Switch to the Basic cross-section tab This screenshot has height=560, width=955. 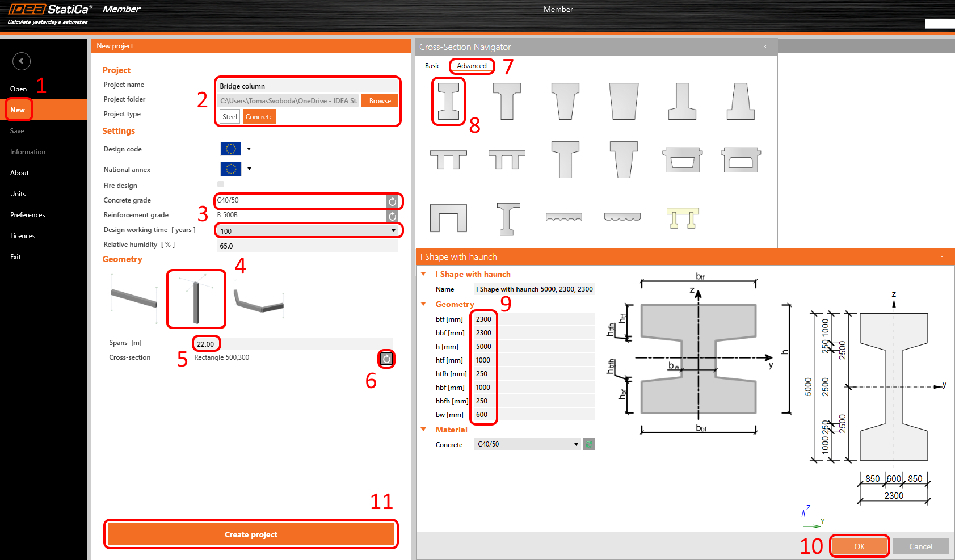tap(432, 66)
